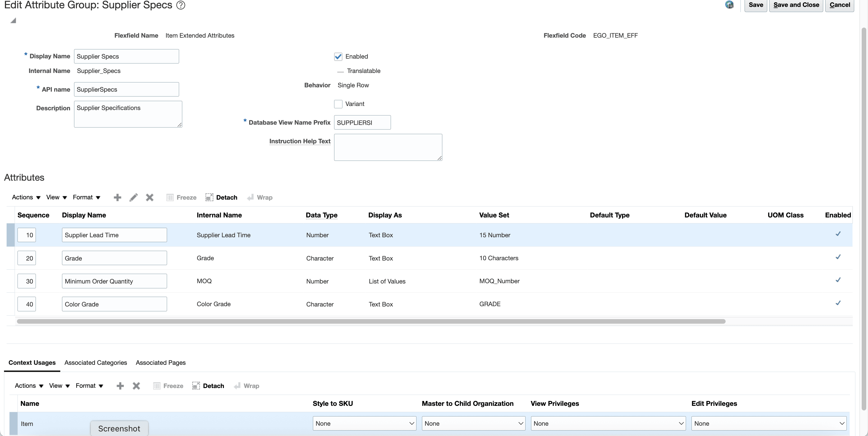Viewport: 868px width, 436px height.
Task: Click the add attribute plus icon
Action: 117,197
